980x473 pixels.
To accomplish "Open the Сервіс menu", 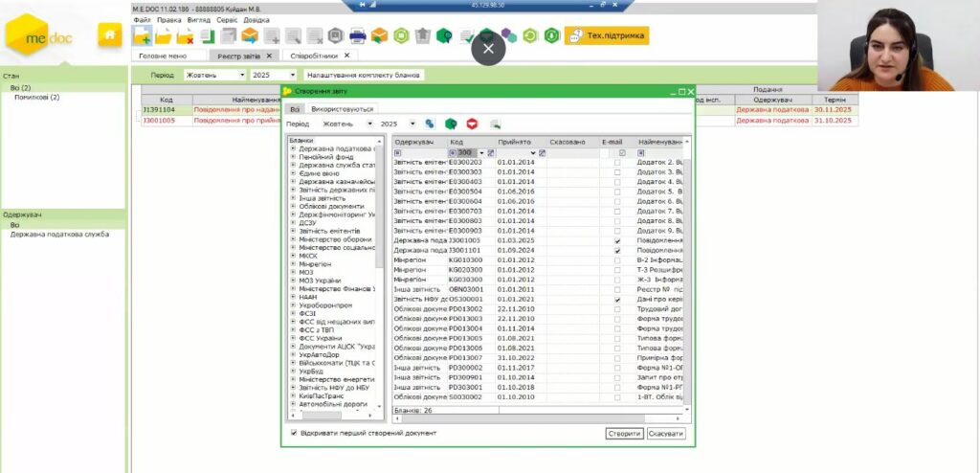I will pyautogui.click(x=227, y=19).
